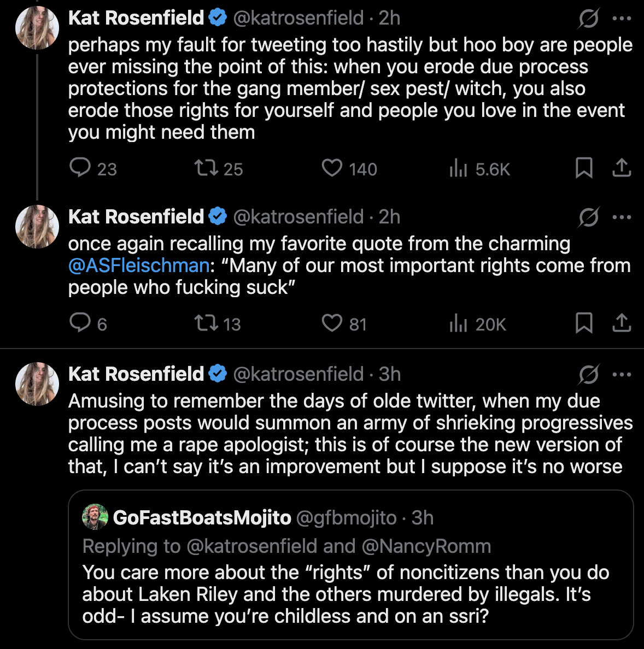644x649 pixels.
Task: Bookmark the favorite quote tweet
Action: click(x=584, y=323)
